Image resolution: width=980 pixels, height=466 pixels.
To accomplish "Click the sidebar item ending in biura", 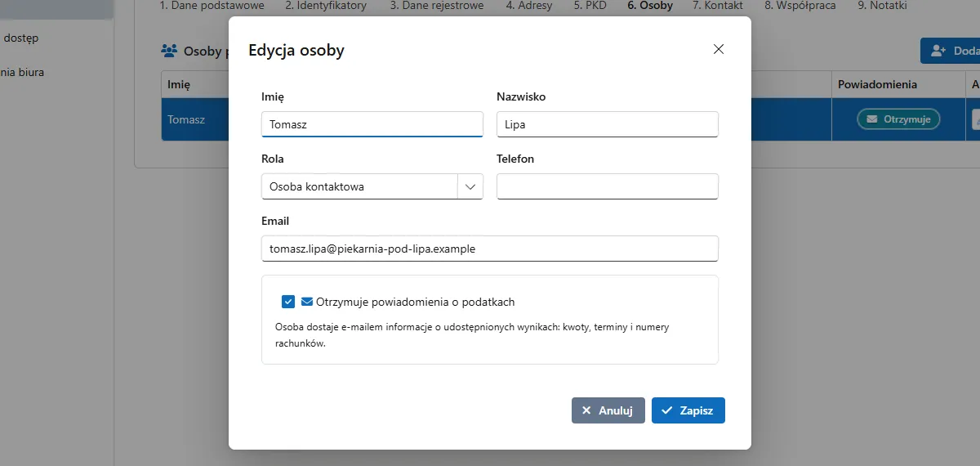I will point(22,72).
